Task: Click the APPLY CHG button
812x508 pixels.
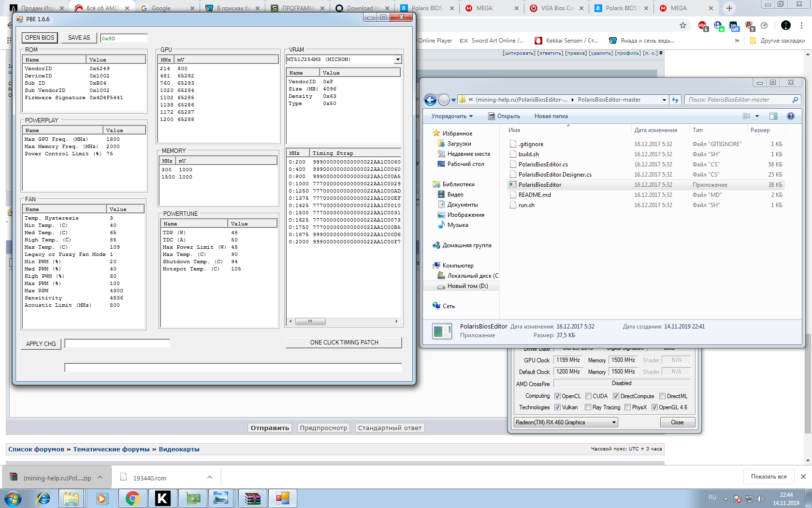Action: (41, 344)
